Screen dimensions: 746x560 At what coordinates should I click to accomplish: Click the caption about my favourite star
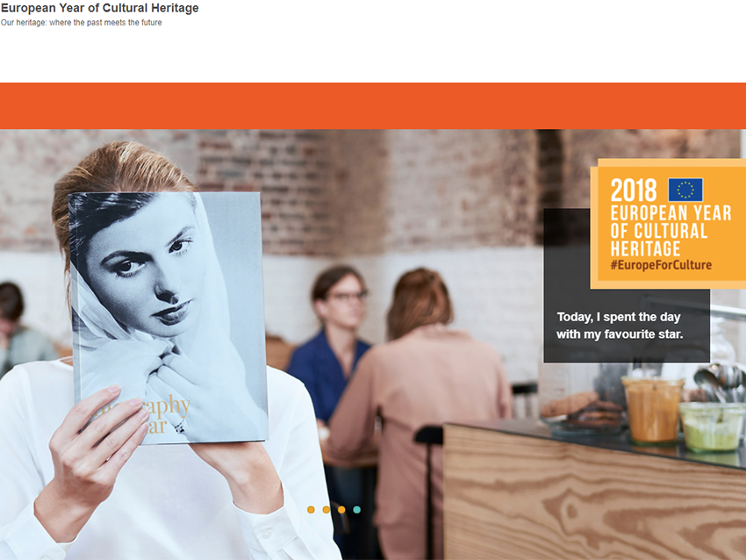(620, 326)
